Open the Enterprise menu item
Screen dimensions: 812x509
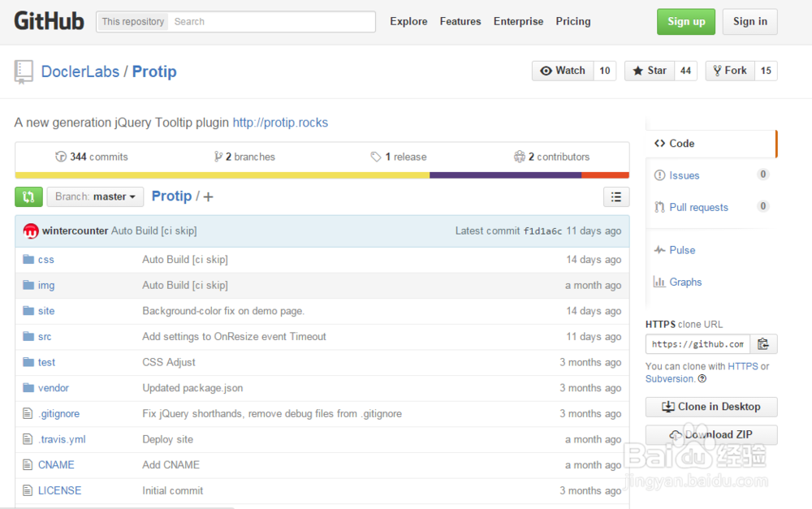[518, 21]
